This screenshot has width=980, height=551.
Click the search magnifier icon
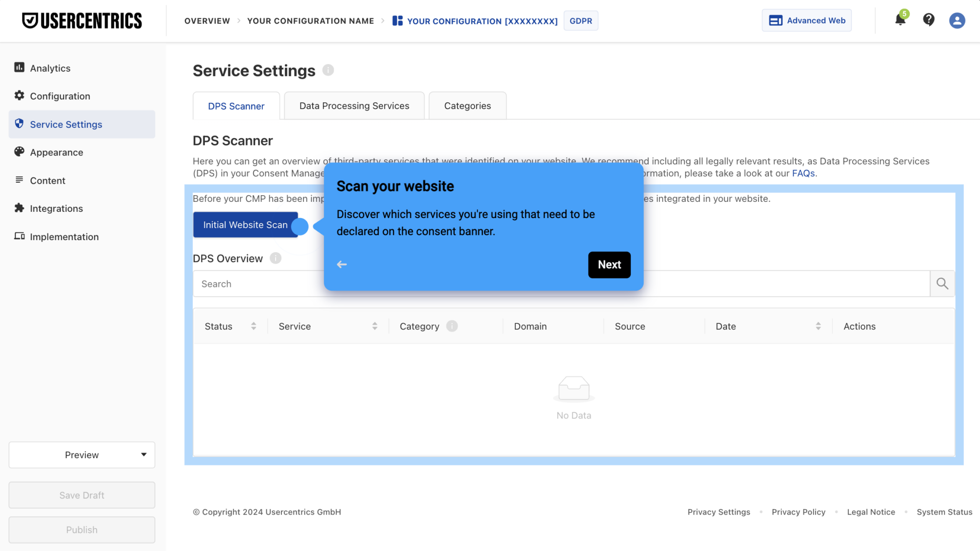tap(942, 283)
